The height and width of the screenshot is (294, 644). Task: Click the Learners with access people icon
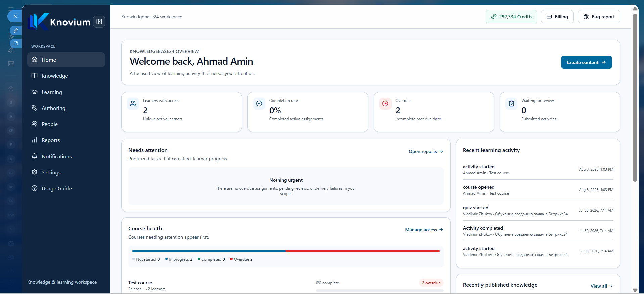[x=133, y=104]
